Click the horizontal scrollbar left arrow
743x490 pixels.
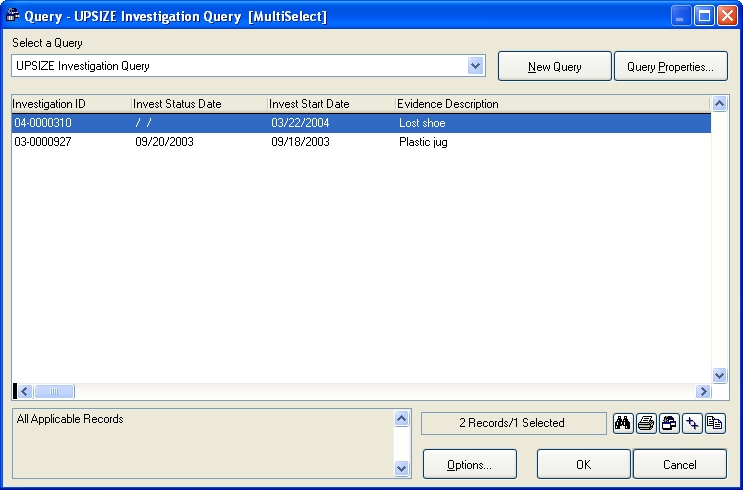(x=25, y=391)
